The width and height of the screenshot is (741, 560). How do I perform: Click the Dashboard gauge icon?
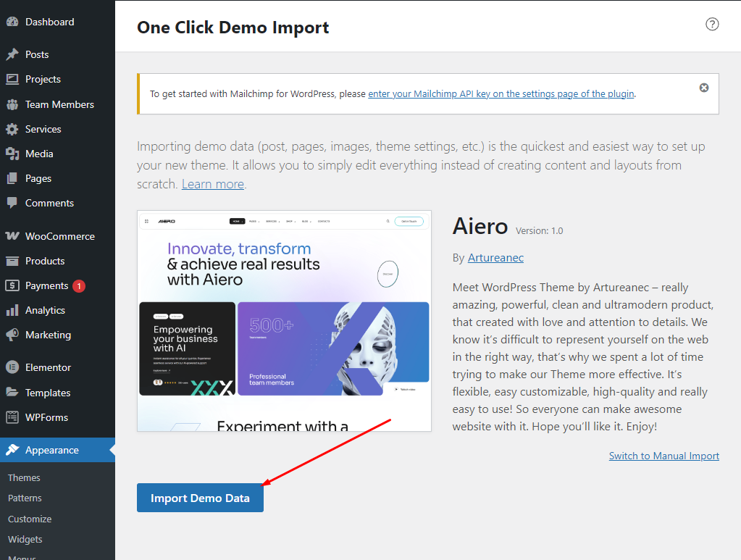click(x=12, y=22)
